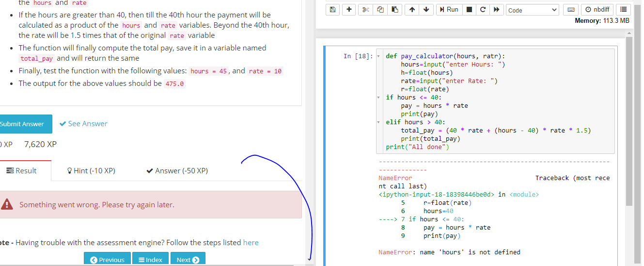Viewport: 644px width, 266px height.
Task: Click the Run button in notebook toolbar
Action: coord(448,10)
